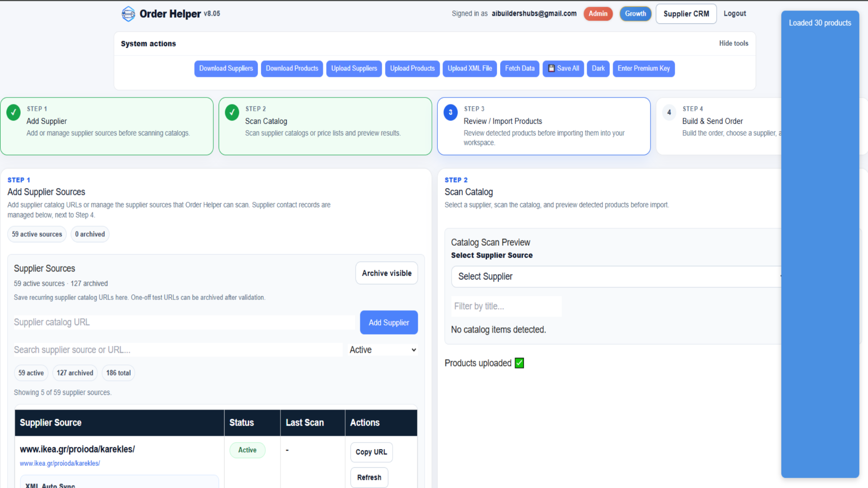Click Logout link

pyautogui.click(x=734, y=14)
